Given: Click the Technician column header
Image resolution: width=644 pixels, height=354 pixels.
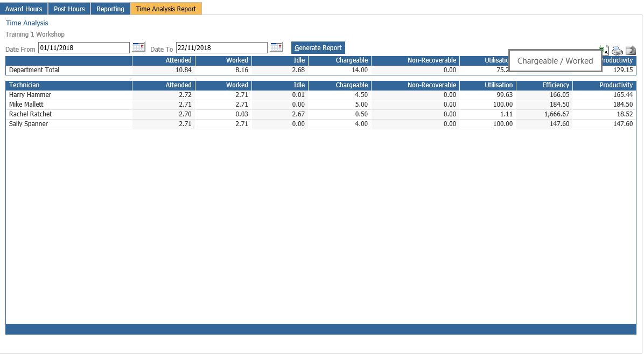Looking at the screenshot, I should pyautogui.click(x=68, y=85).
